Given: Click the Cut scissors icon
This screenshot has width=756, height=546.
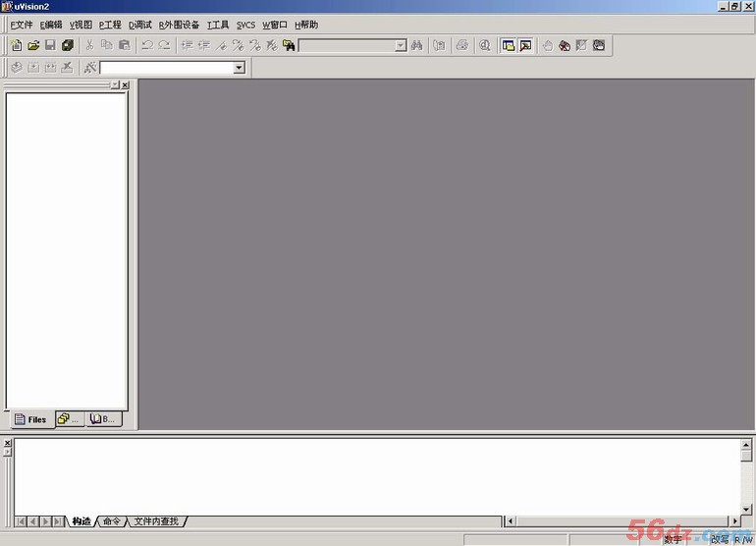Looking at the screenshot, I should [89, 45].
